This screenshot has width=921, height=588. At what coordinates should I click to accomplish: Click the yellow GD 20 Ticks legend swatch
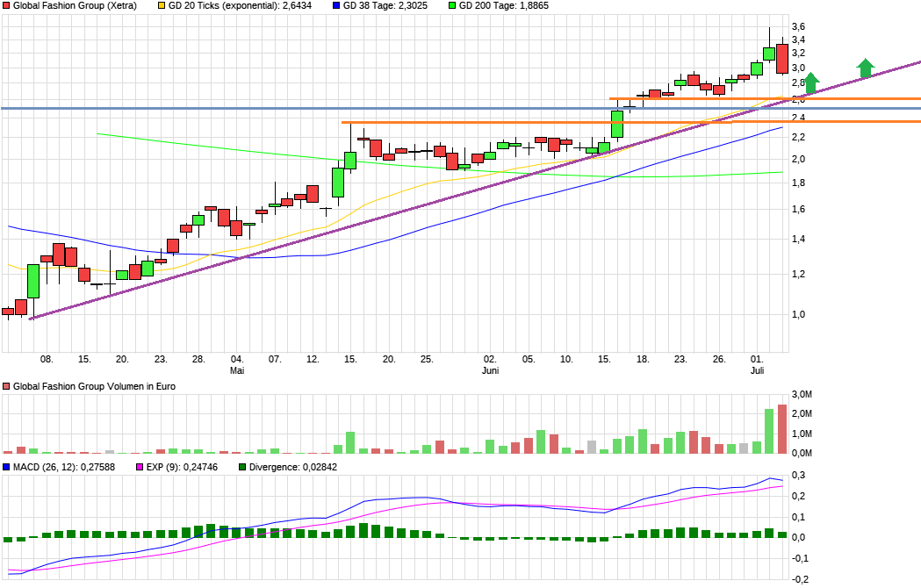tap(162, 6)
